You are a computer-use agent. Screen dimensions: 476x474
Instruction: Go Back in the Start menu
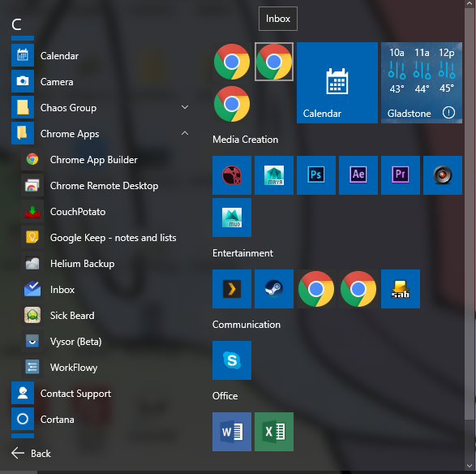click(31, 453)
